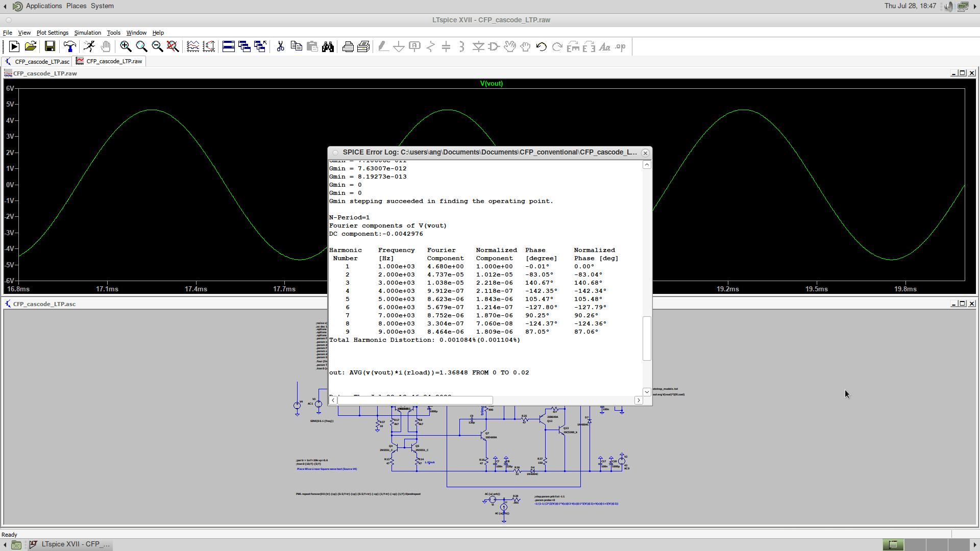980x551 pixels.
Task: Open the Places system menu
Action: (77, 6)
